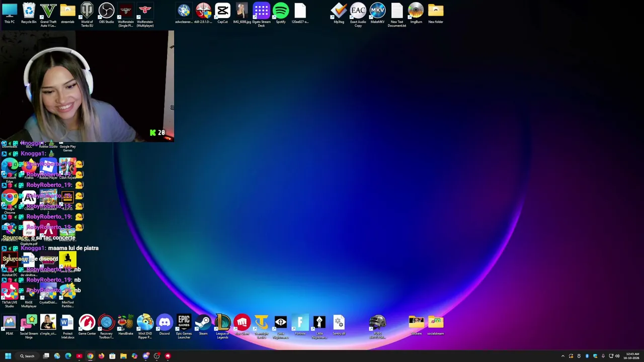Open the socialstream folder
644x362 pixels.
436,325
